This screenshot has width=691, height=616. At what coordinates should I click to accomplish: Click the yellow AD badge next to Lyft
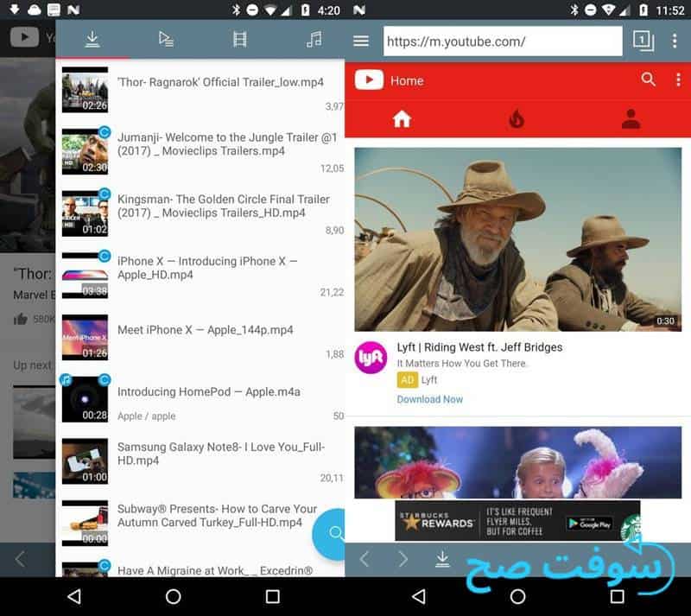click(407, 379)
